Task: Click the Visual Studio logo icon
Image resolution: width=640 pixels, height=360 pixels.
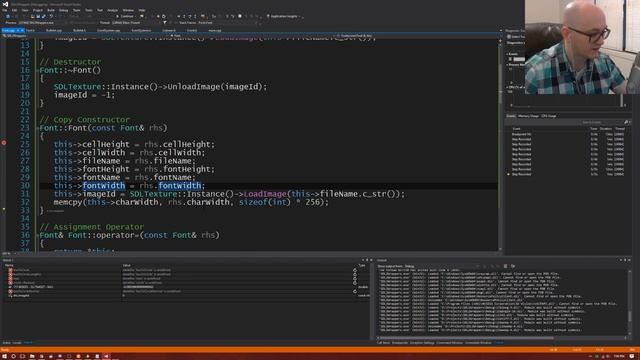Action: (5, 4)
